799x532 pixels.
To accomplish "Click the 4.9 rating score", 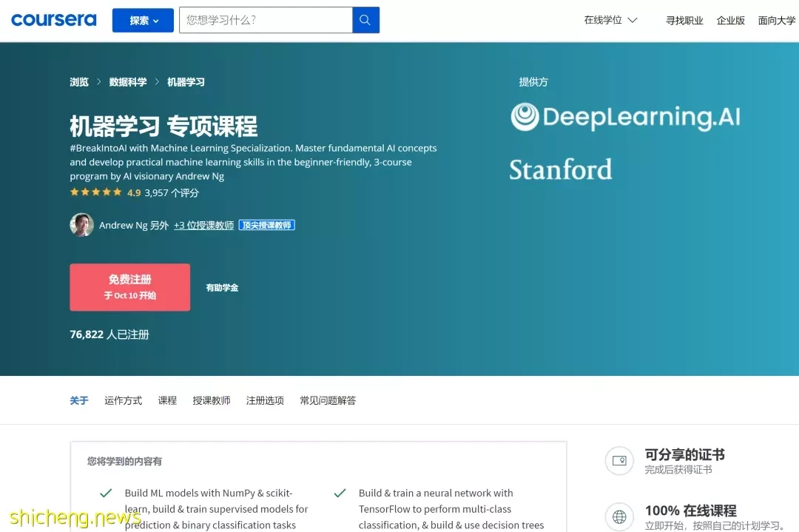I will [x=134, y=192].
